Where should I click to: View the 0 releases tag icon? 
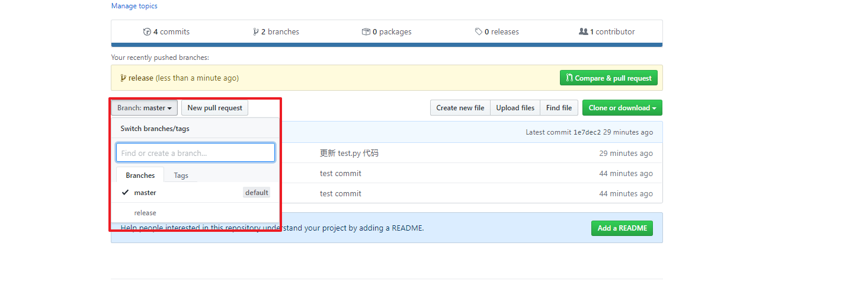(479, 32)
